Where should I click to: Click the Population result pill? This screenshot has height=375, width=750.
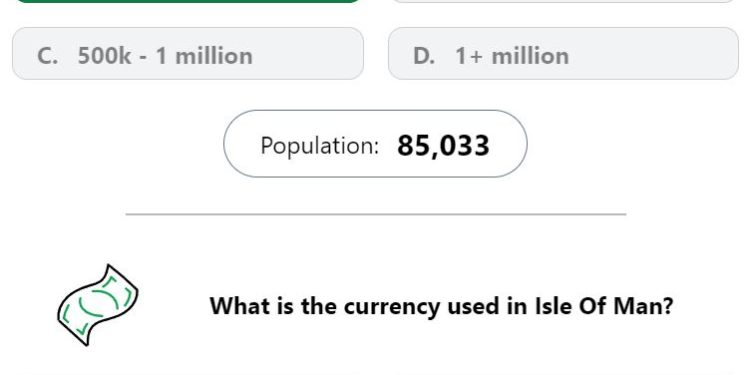tap(375, 144)
